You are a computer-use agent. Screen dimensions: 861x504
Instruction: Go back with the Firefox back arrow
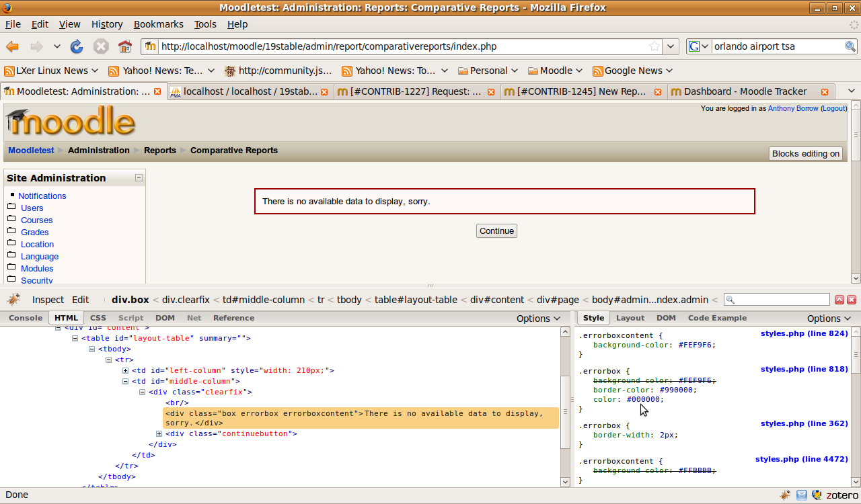click(x=12, y=46)
